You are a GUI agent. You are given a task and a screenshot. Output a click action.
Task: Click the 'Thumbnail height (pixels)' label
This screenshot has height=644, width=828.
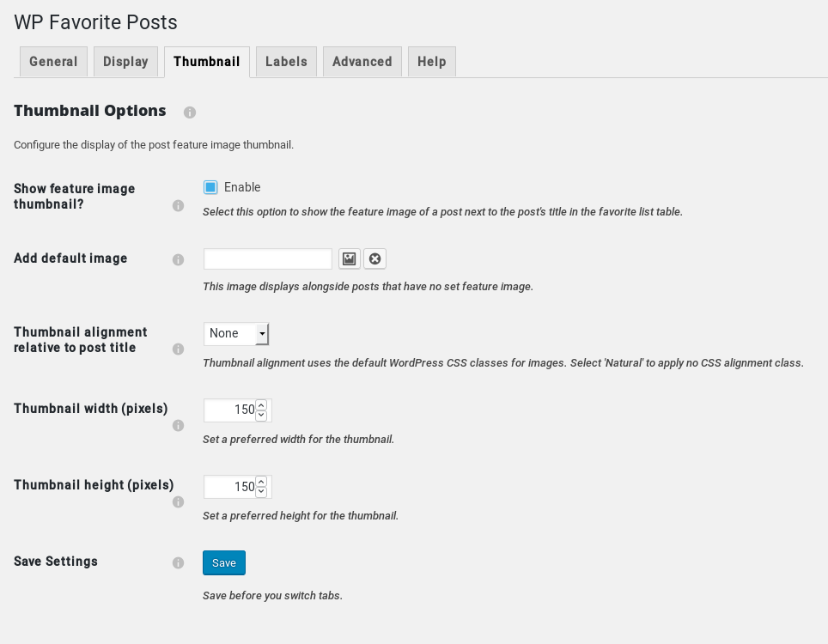[x=94, y=485]
